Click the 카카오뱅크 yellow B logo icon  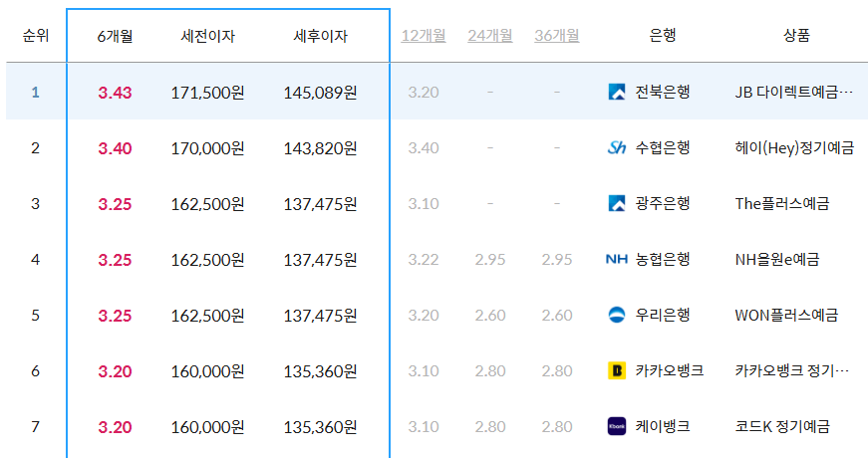616,370
